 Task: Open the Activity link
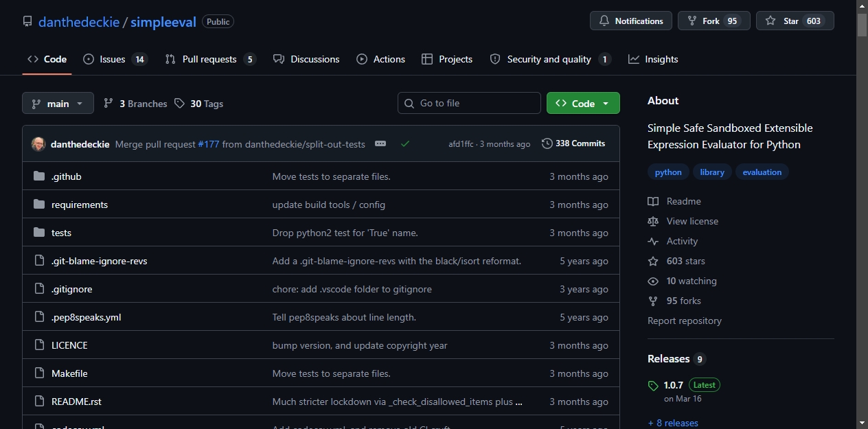[x=672, y=241]
